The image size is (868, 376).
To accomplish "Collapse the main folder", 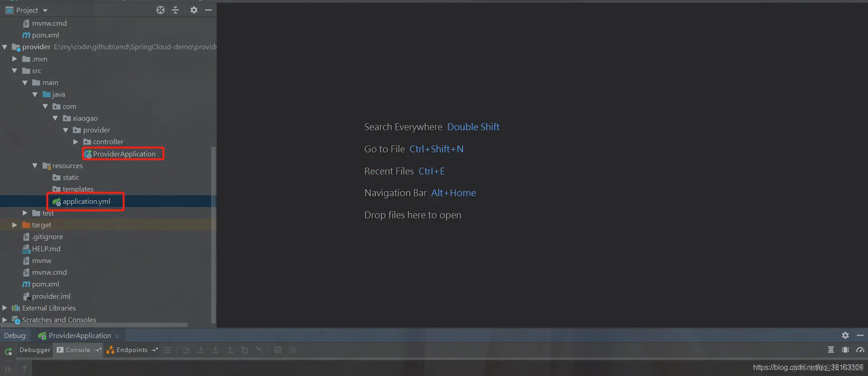I will [x=25, y=83].
